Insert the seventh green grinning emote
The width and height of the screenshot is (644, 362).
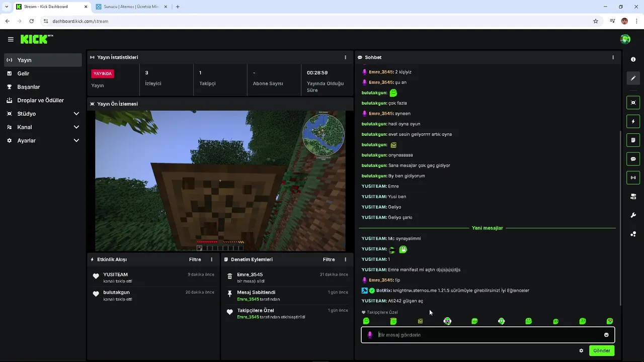[528, 321]
